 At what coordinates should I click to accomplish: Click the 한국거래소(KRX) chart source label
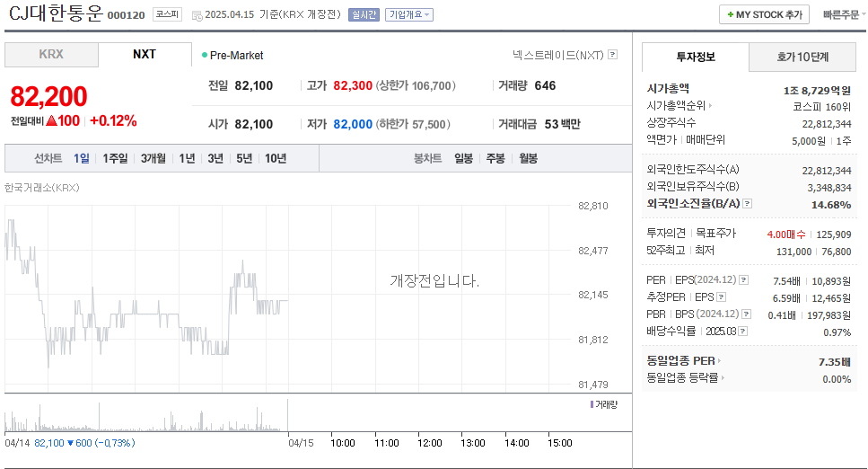[x=42, y=188]
